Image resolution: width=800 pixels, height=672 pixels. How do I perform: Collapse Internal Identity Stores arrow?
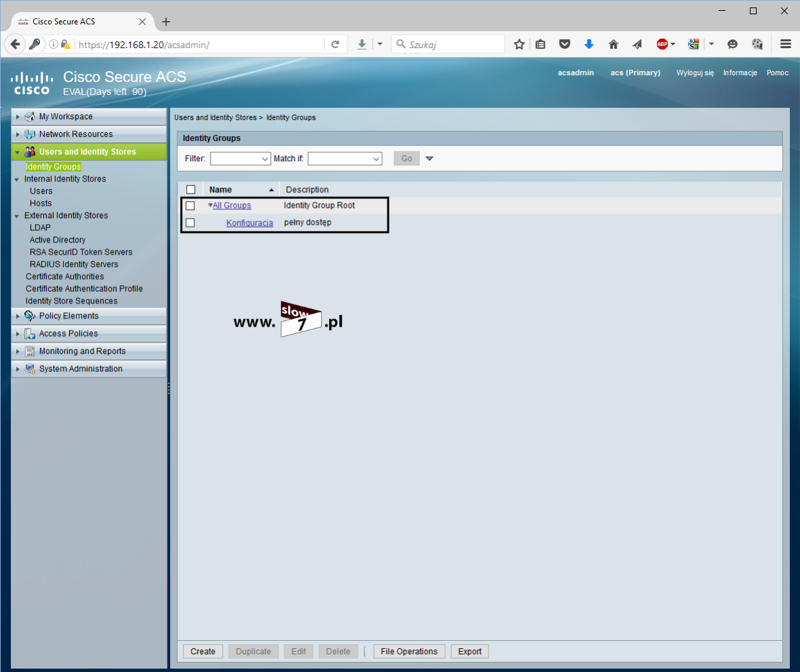pyautogui.click(x=17, y=180)
